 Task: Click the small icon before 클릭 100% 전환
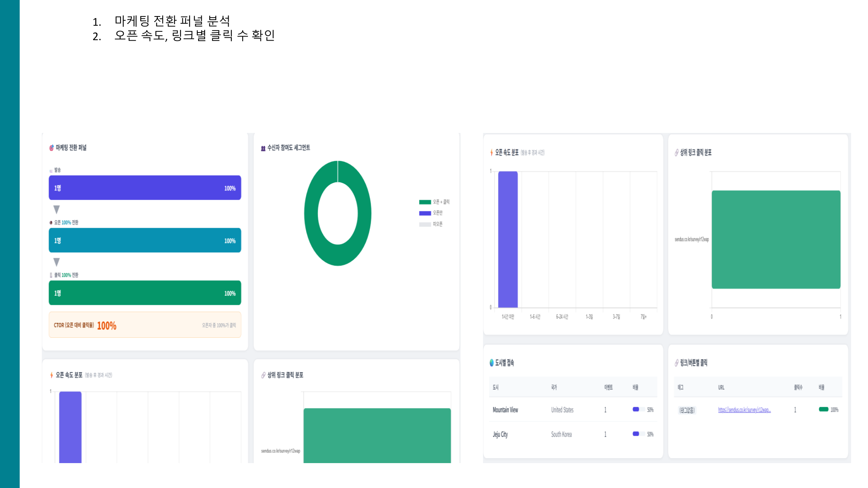(x=51, y=275)
